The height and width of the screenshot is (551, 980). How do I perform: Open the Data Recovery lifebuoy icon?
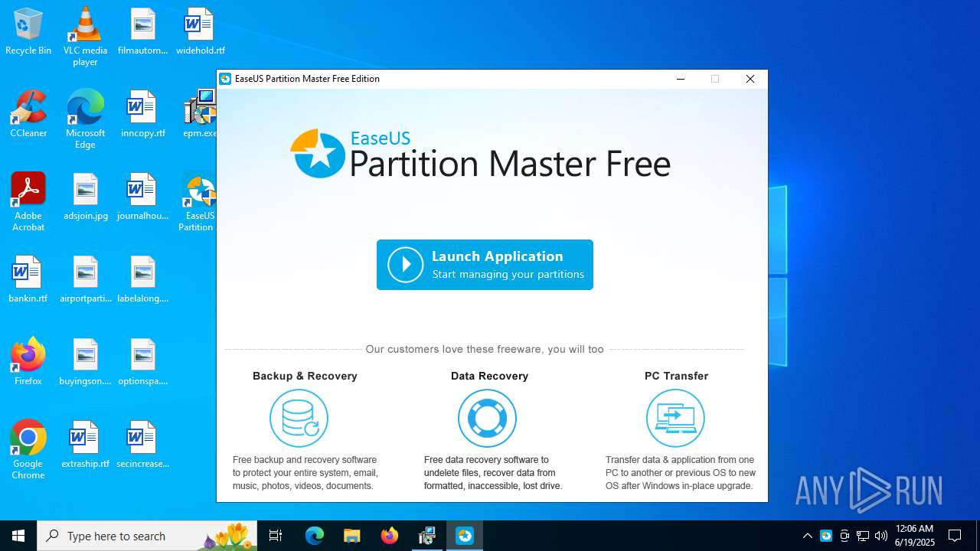pyautogui.click(x=487, y=418)
